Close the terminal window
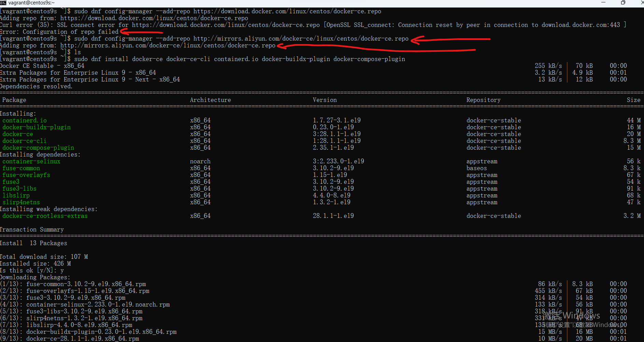This screenshot has width=644, height=342. tap(641, 3)
